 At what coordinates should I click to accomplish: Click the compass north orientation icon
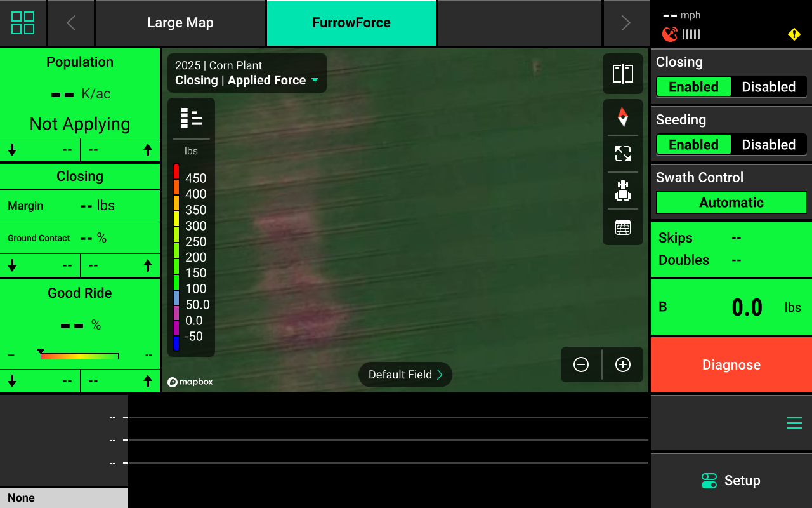[x=622, y=117]
